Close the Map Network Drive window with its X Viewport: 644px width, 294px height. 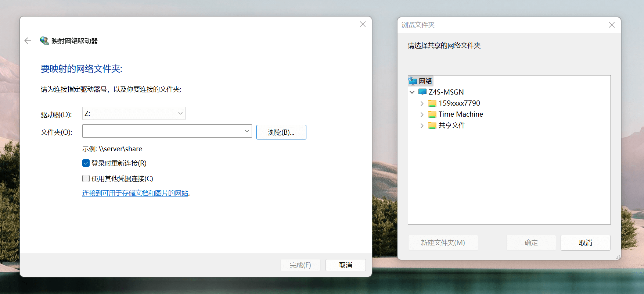coord(363,24)
